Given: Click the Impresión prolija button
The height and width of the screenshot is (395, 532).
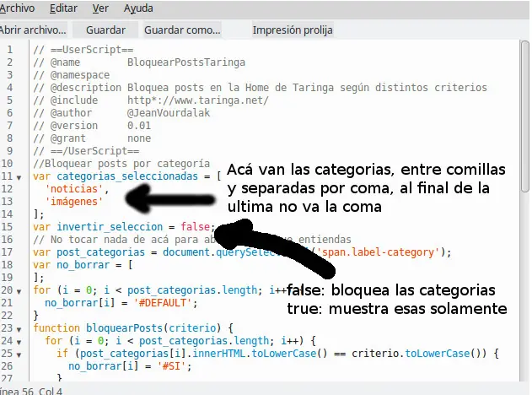Looking at the screenshot, I should click(293, 30).
